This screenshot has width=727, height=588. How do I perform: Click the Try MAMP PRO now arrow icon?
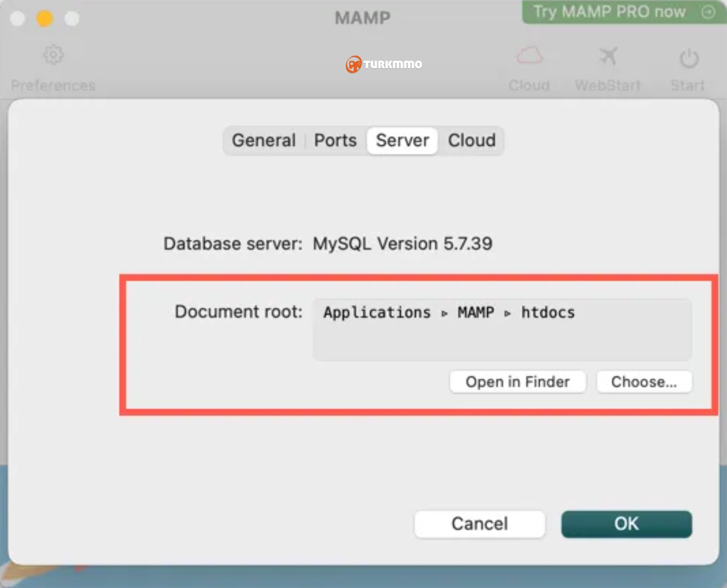tap(708, 11)
